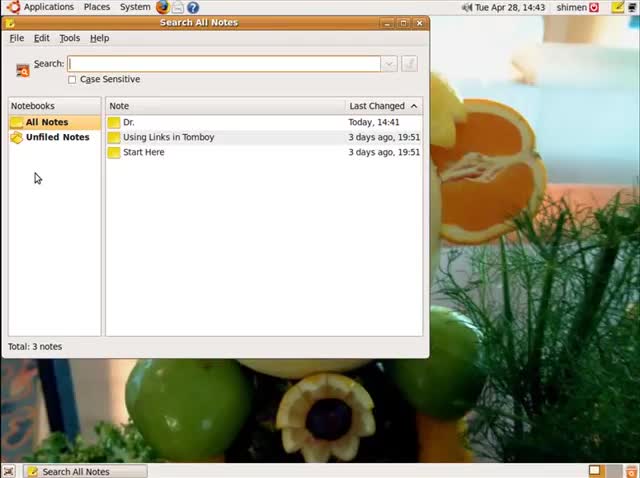Select the Start Here note
This screenshot has width=640, height=478.
pyautogui.click(x=264, y=152)
